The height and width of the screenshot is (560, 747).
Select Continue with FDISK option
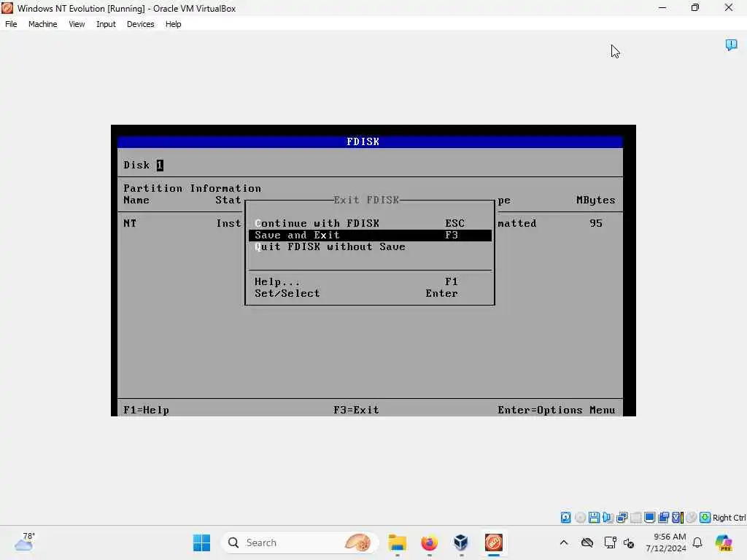pyautogui.click(x=370, y=223)
